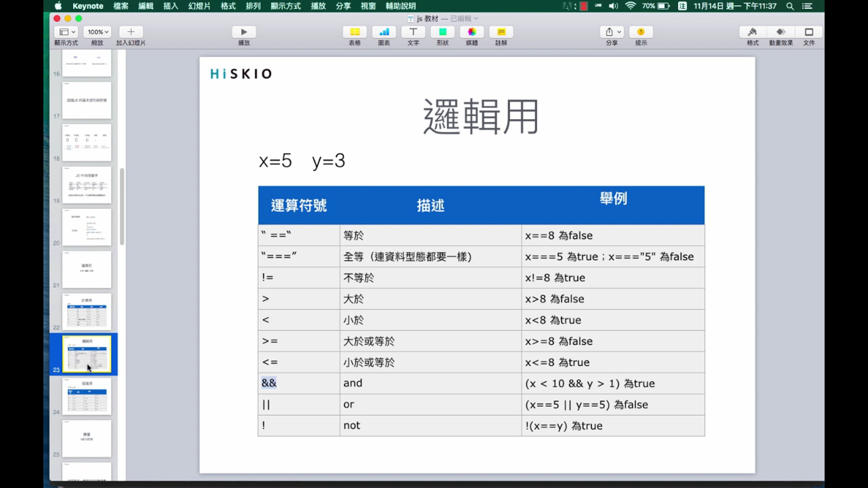This screenshot has width=868, height=488.
Task: Toggle the Format inspector panel
Action: pos(752,32)
